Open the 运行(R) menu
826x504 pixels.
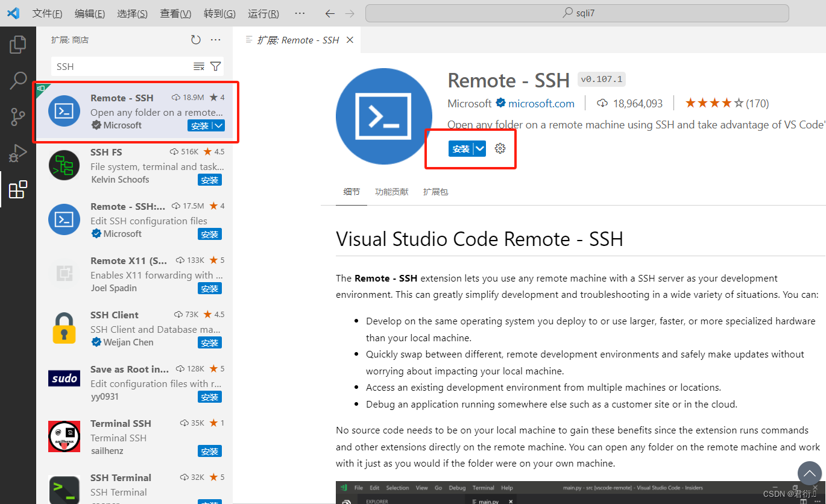[263, 13]
